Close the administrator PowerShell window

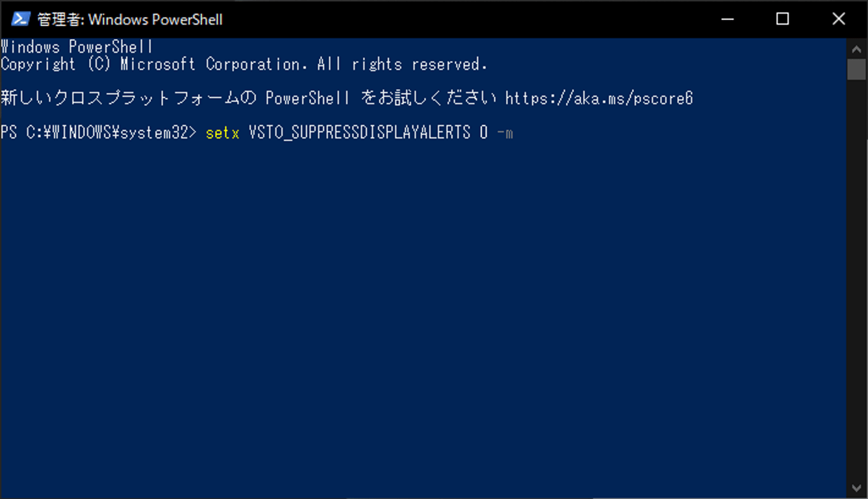click(839, 19)
